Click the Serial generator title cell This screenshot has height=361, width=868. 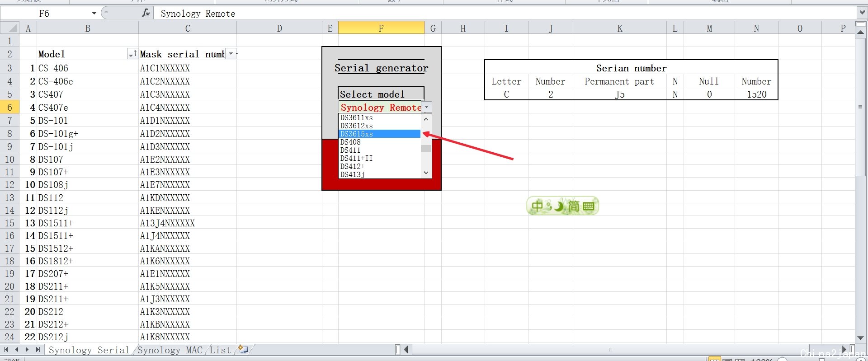(x=381, y=68)
